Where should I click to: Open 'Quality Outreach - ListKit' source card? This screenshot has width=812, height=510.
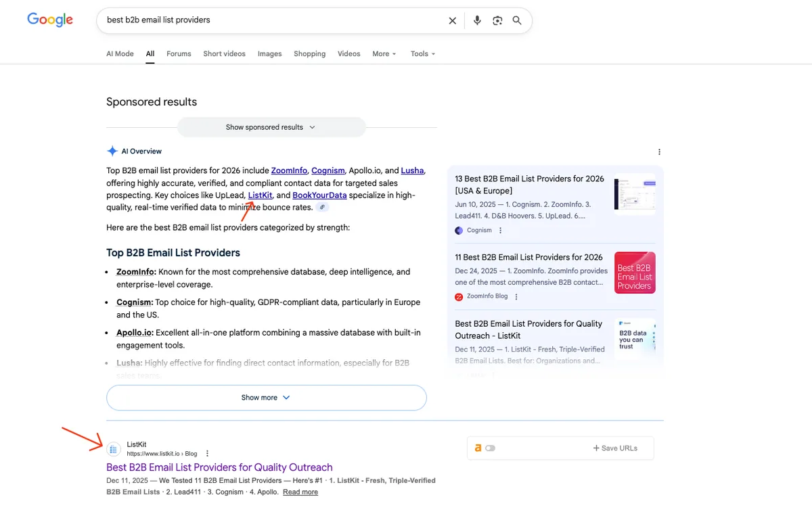pos(555,342)
